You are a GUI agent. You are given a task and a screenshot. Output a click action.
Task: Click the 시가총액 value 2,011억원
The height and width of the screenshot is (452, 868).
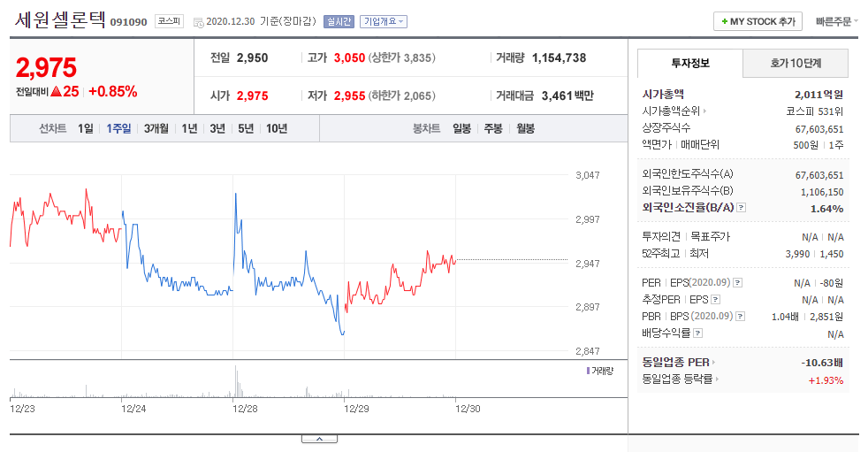point(819,95)
